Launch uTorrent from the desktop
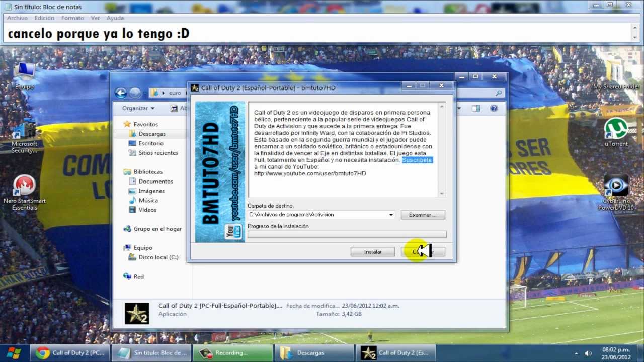The height and width of the screenshot is (362, 644). (616, 132)
